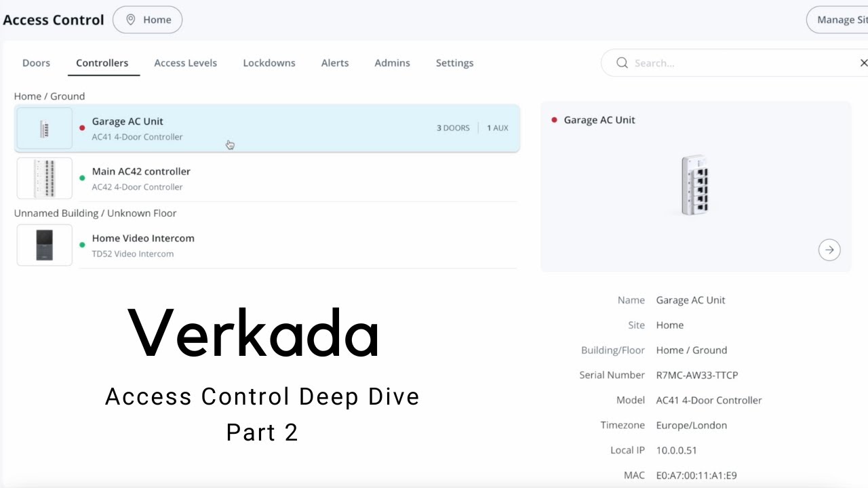Click the AC41 device image in detail panel
868x488 pixels.
[x=695, y=185]
